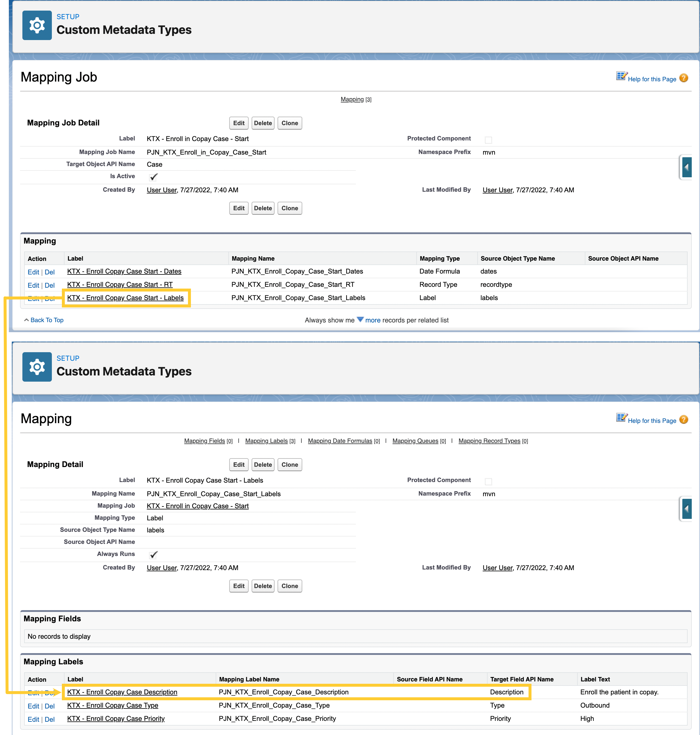Edit the Enroll Copay Case Type row
700x735 pixels.
(33, 706)
